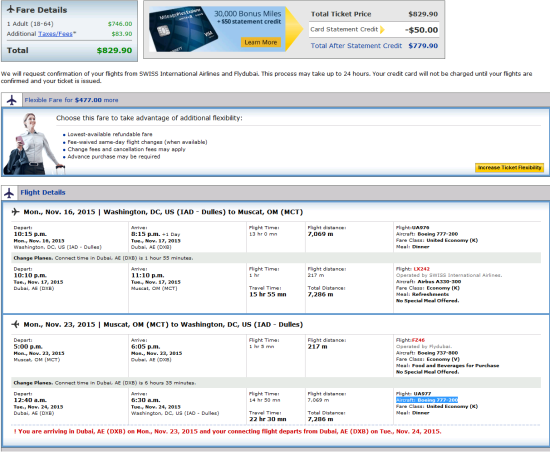Click the yellow arrow beside Card Statement Credit
This screenshot has width=550, height=452.
(382, 29)
